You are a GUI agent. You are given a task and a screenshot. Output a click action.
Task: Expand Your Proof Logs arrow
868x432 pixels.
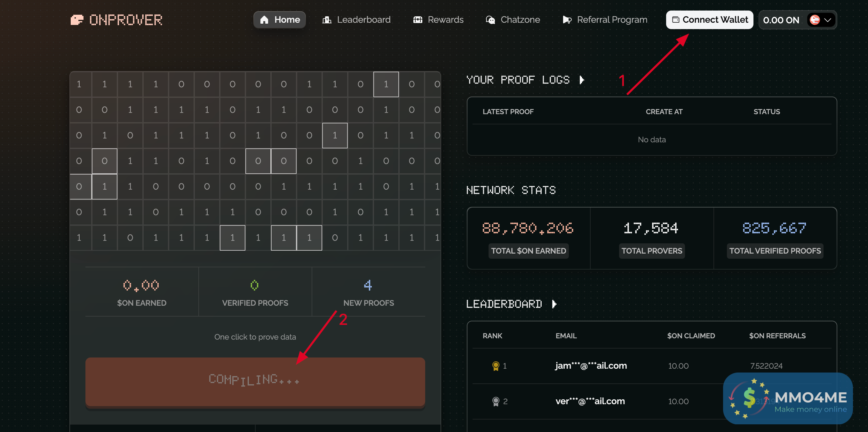582,80
